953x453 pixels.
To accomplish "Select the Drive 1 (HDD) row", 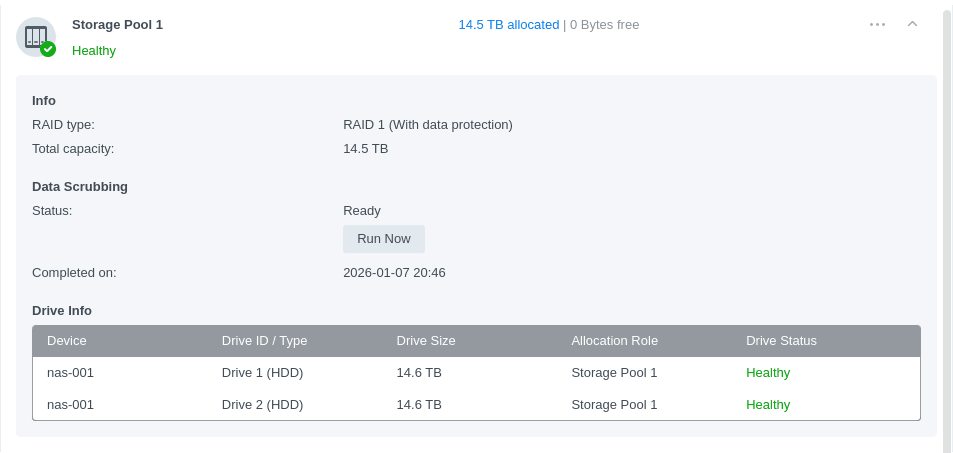I will coord(262,373).
